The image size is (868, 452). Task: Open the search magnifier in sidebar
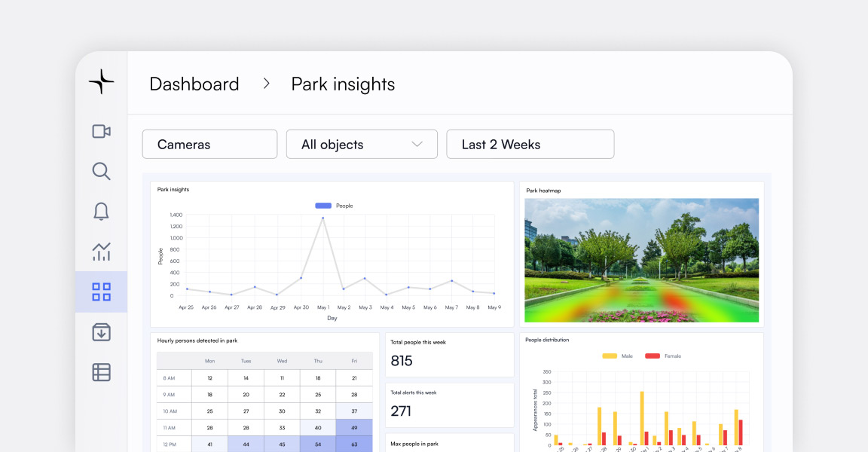click(101, 171)
